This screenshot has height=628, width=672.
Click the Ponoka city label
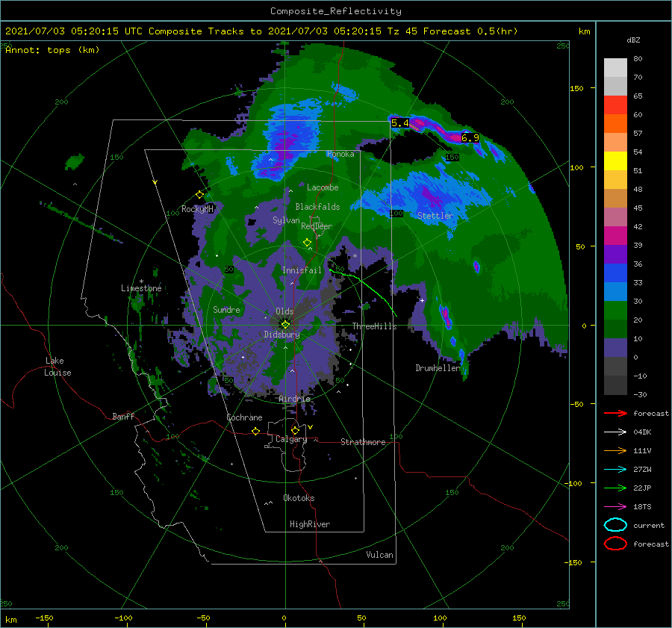340,154
